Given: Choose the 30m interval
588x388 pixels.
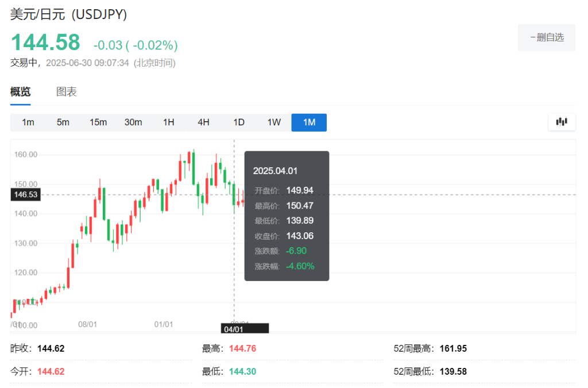Looking at the screenshot, I should coord(133,122).
